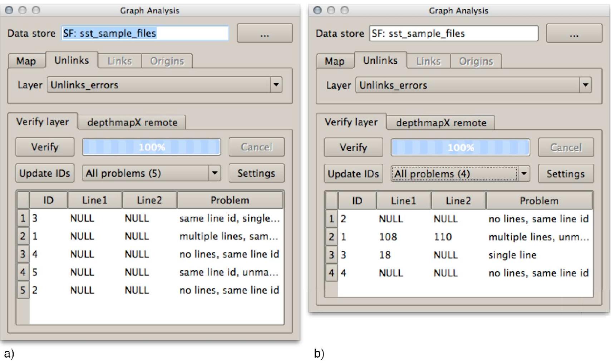Click Verify button in left window

(45, 147)
